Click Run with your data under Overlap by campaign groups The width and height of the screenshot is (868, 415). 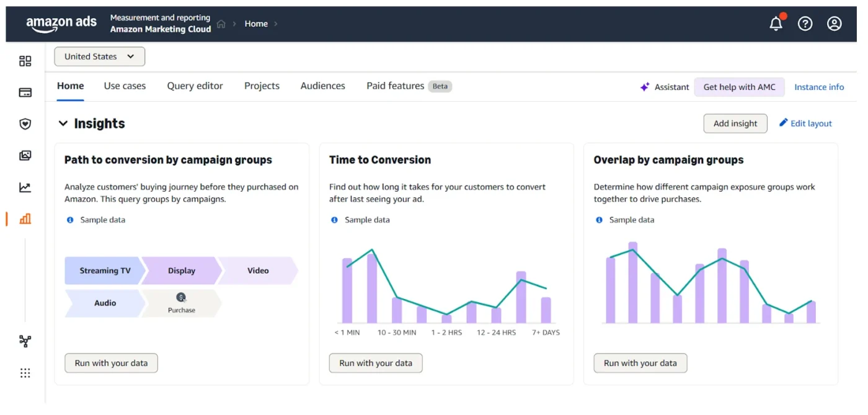point(640,363)
